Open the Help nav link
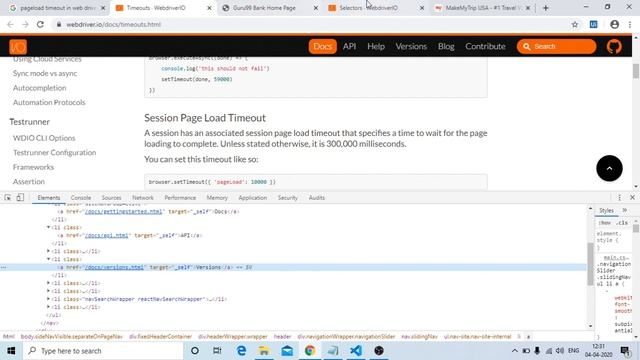 coord(376,47)
